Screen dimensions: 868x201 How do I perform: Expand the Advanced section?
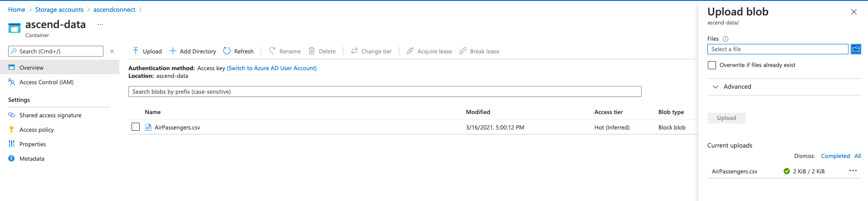pos(784,87)
